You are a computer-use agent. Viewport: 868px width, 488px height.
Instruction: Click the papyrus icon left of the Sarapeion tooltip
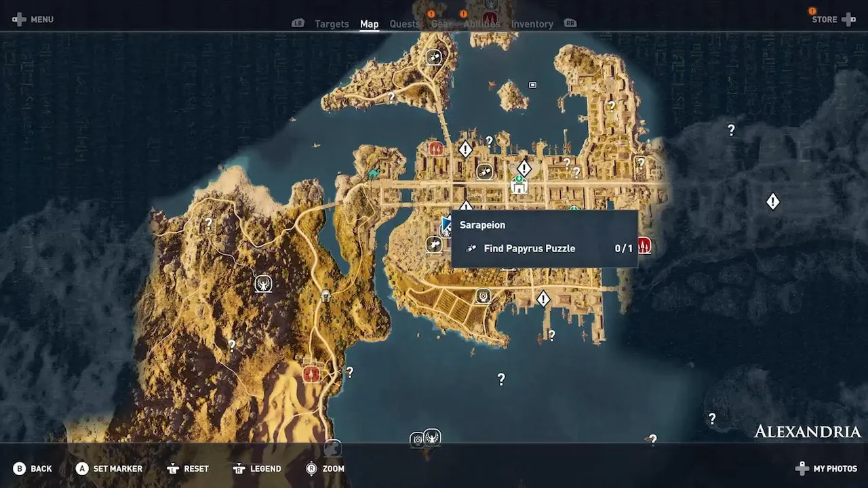click(x=434, y=244)
